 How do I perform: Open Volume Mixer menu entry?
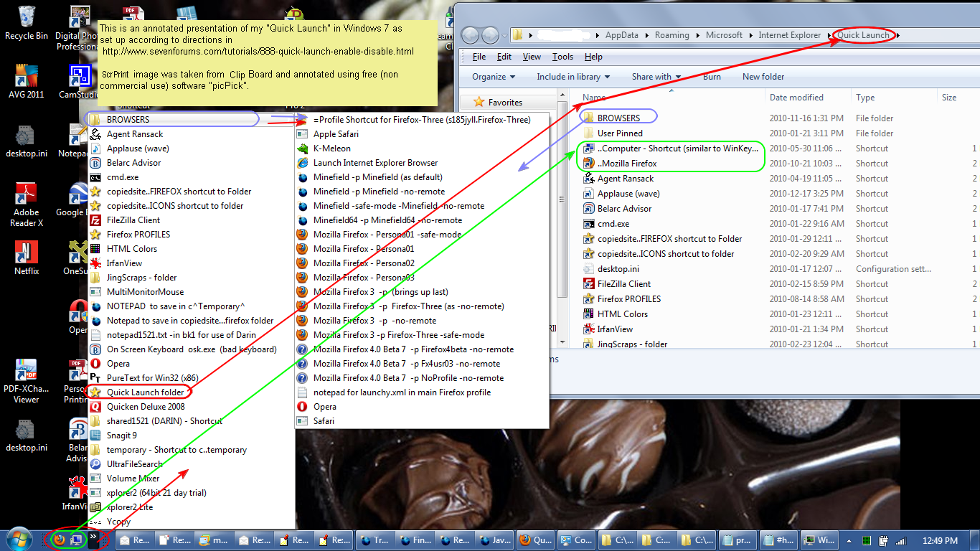pos(133,479)
